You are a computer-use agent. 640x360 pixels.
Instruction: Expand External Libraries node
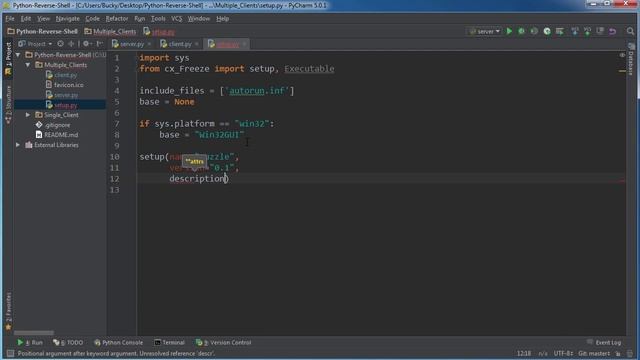pos(18,145)
